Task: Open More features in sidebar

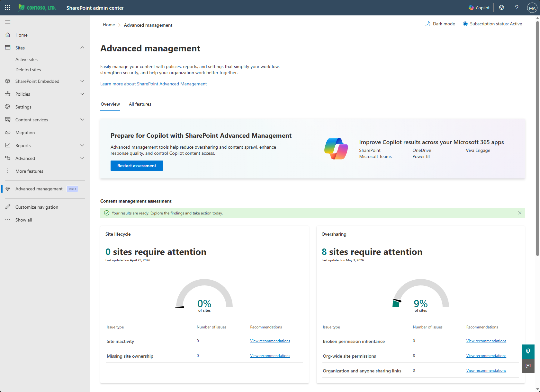Action: pos(29,171)
